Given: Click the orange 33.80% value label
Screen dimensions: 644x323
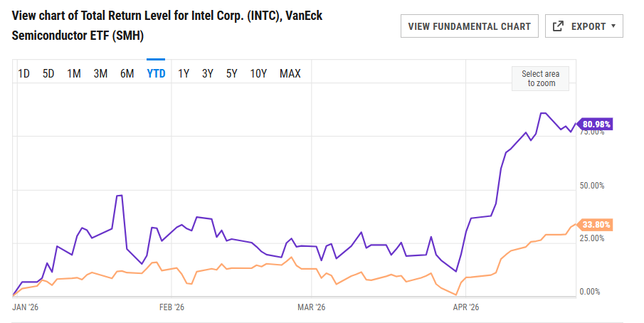Looking at the screenshot, I should coord(596,225).
